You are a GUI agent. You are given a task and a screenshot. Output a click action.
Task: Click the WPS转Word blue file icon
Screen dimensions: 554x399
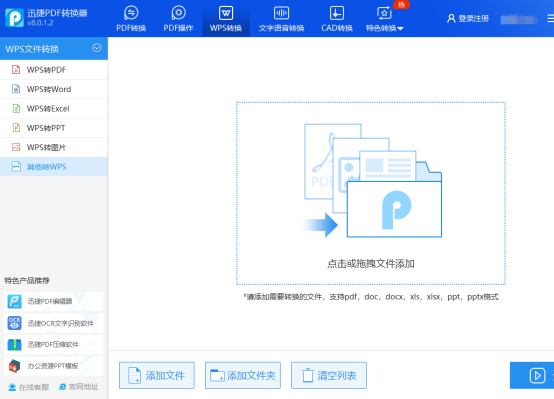point(16,89)
